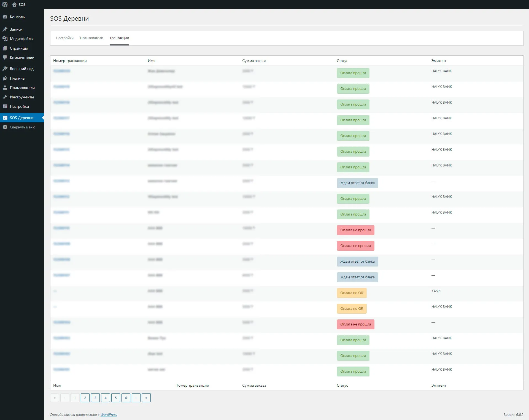The height and width of the screenshot is (420, 529).
Task: Go to pagination page 2
Action: [x=85, y=398]
